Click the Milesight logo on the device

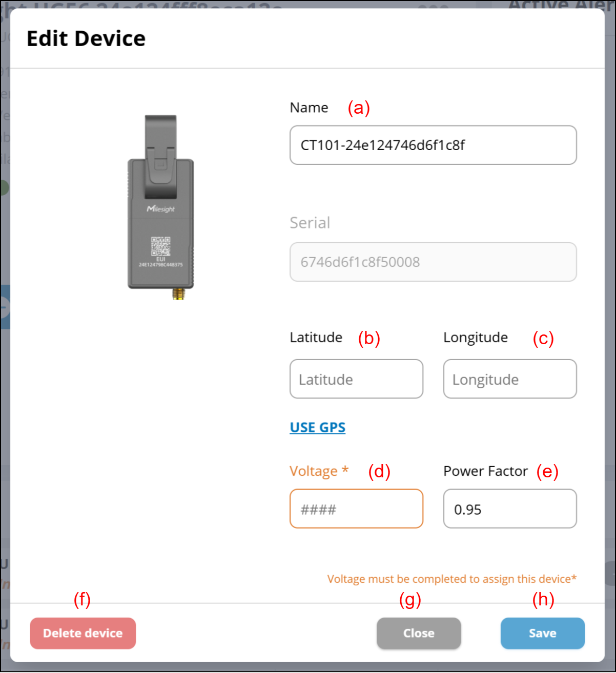point(161,209)
